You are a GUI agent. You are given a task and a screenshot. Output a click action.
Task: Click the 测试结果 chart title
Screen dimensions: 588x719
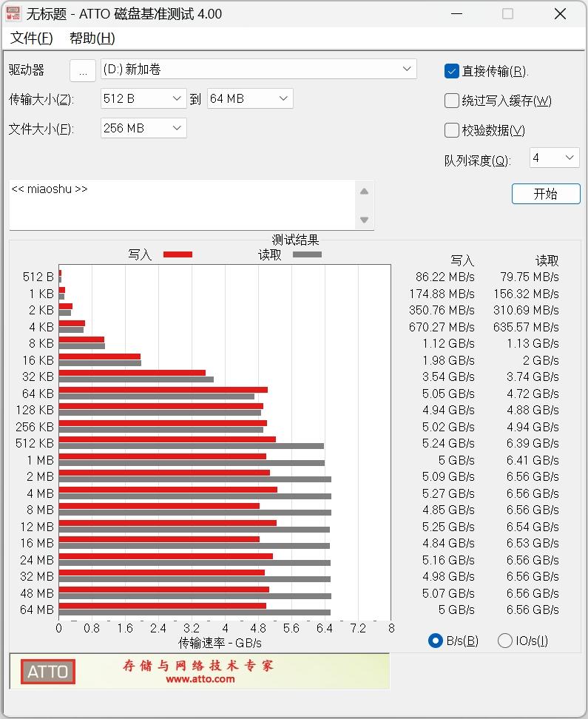coord(295,240)
